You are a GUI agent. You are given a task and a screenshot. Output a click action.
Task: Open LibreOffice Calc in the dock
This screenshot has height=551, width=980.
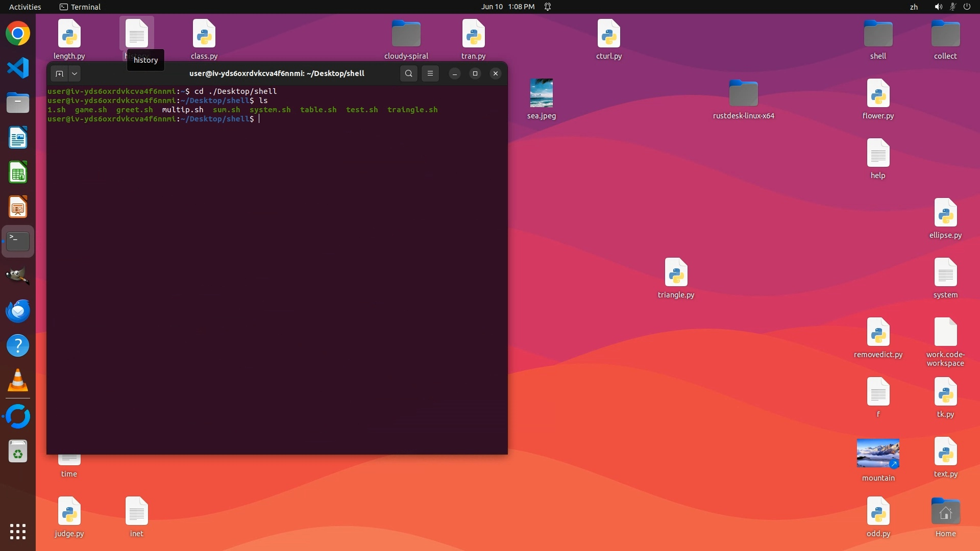(18, 173)
